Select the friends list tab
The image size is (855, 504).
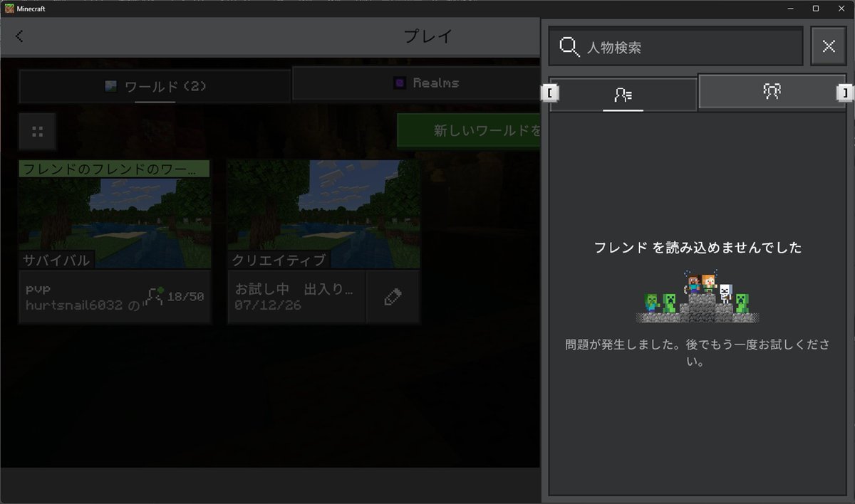point(623,95)
